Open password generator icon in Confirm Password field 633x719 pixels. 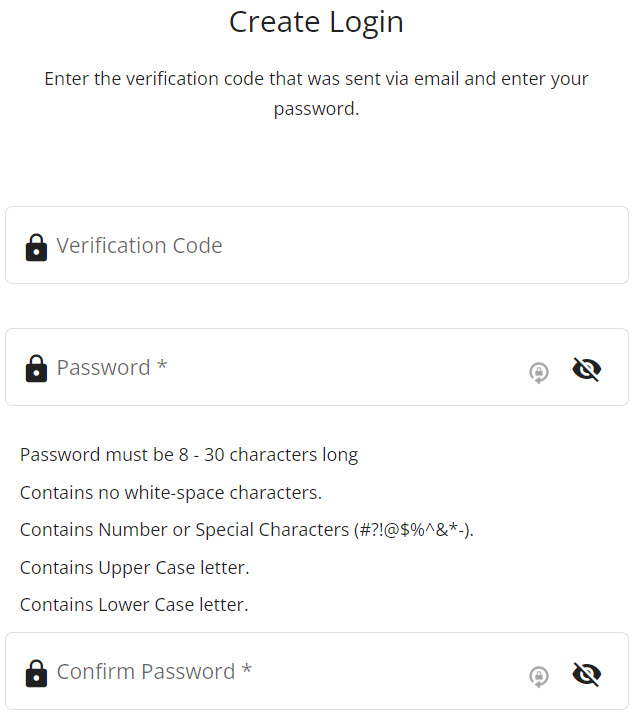pyautogui.click(x=539, y=677)
